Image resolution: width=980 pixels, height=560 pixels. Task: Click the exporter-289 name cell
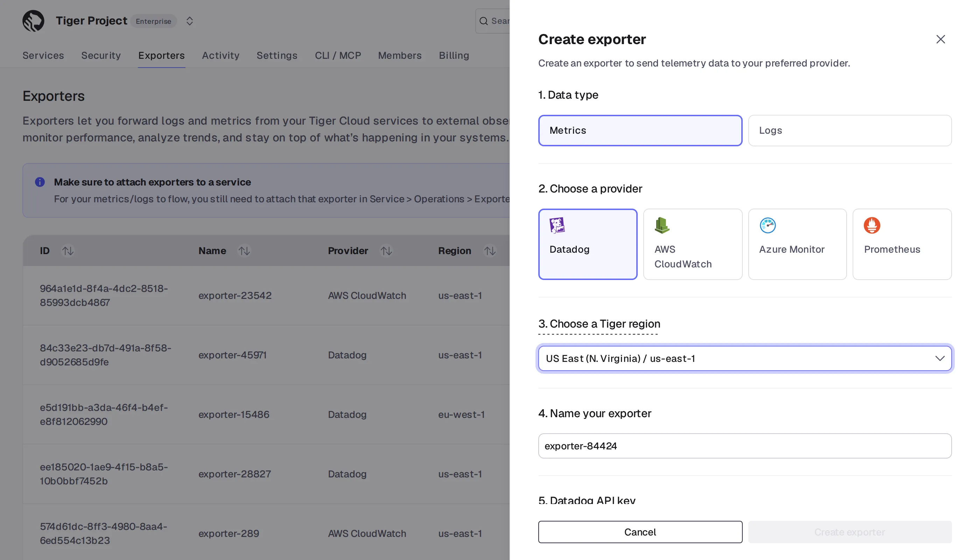[x=229, y=533]
